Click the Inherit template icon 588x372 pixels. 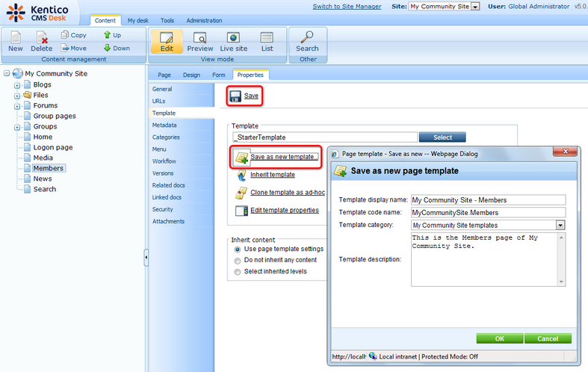pyautogui.click(x=241, y=175)
